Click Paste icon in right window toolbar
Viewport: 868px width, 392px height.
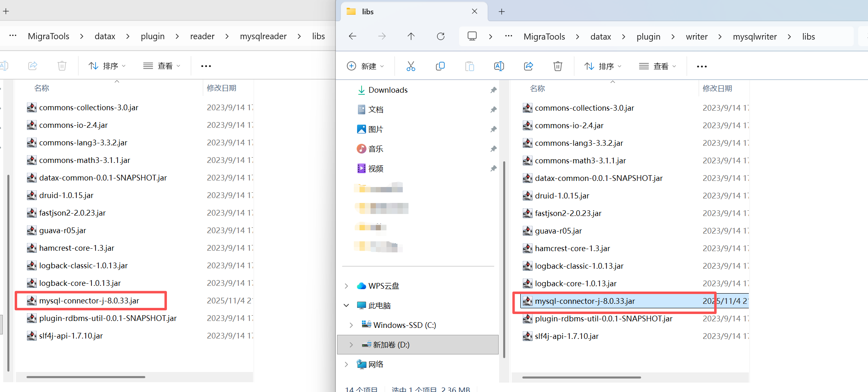470,66
